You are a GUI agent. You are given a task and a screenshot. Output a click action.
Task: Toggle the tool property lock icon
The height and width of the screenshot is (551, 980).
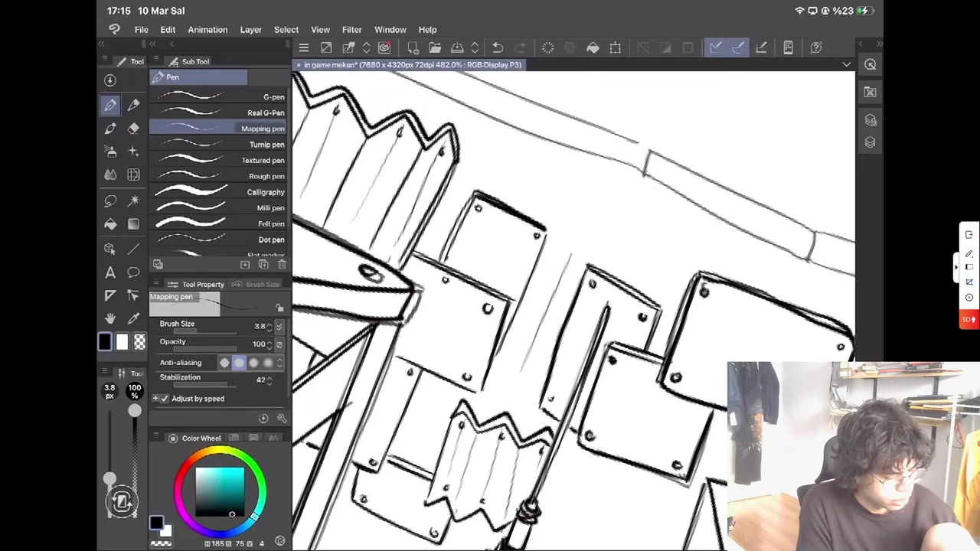tap(279, 308)
